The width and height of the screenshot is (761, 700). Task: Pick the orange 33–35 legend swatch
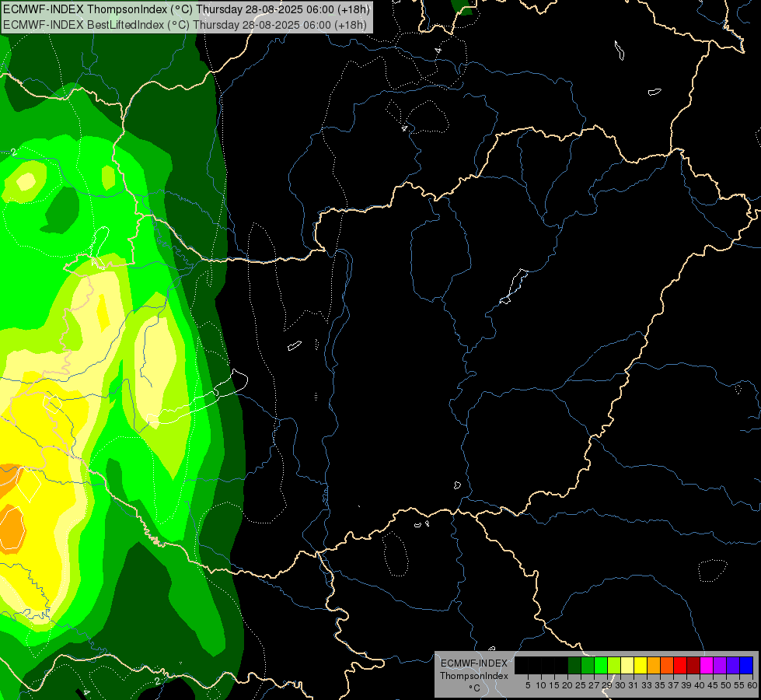pyautogui.click(x=654, y=665)
